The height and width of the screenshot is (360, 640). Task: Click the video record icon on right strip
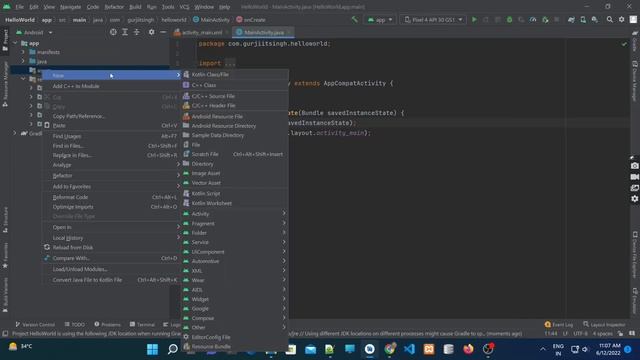(634, 177)
